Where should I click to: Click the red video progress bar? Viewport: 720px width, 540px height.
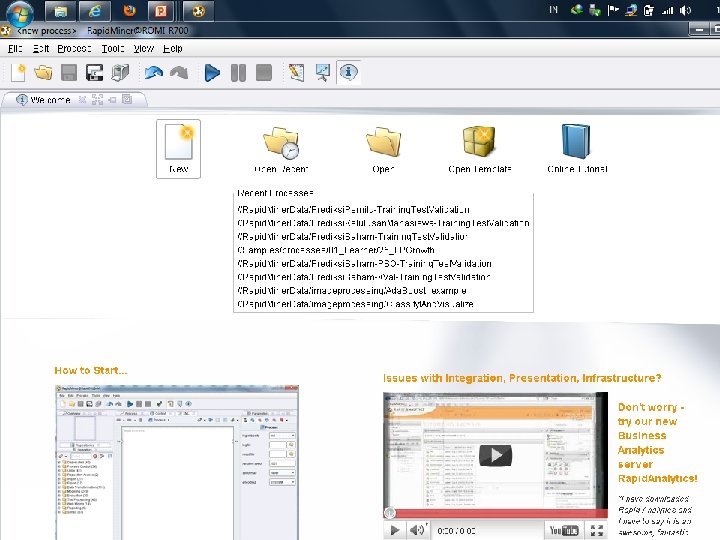(x=495, y=513)
